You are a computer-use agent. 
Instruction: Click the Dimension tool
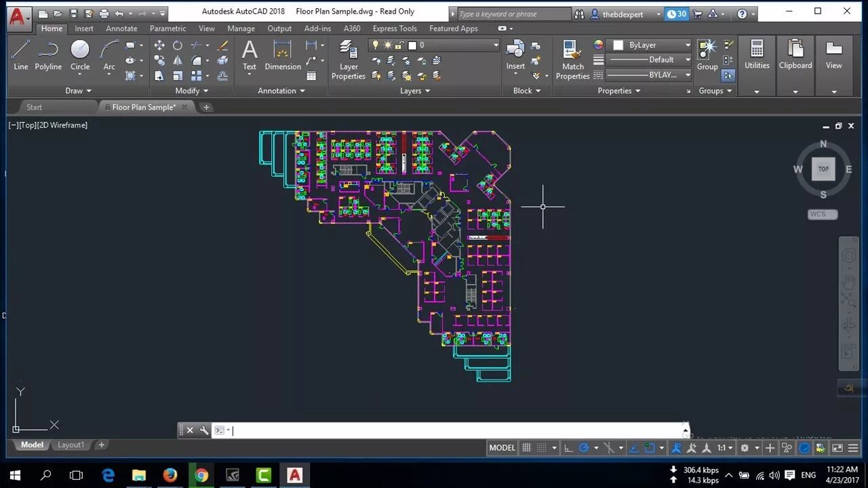click(x=283, y=55)
